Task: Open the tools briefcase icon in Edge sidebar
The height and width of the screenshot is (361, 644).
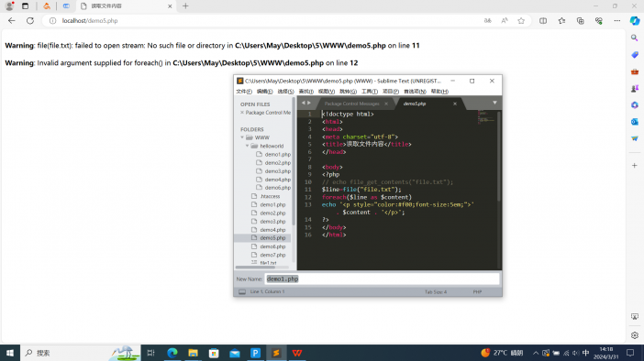Action: (635, 71)
